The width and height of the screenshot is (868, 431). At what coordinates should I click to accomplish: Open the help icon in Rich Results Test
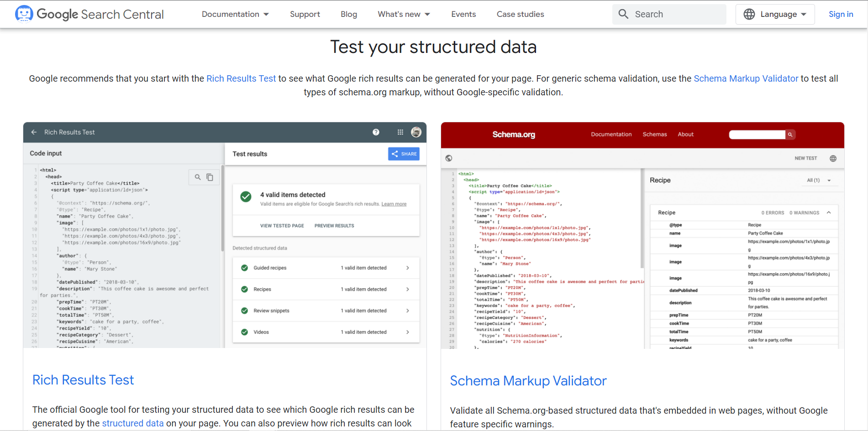(x=376, y=132)
